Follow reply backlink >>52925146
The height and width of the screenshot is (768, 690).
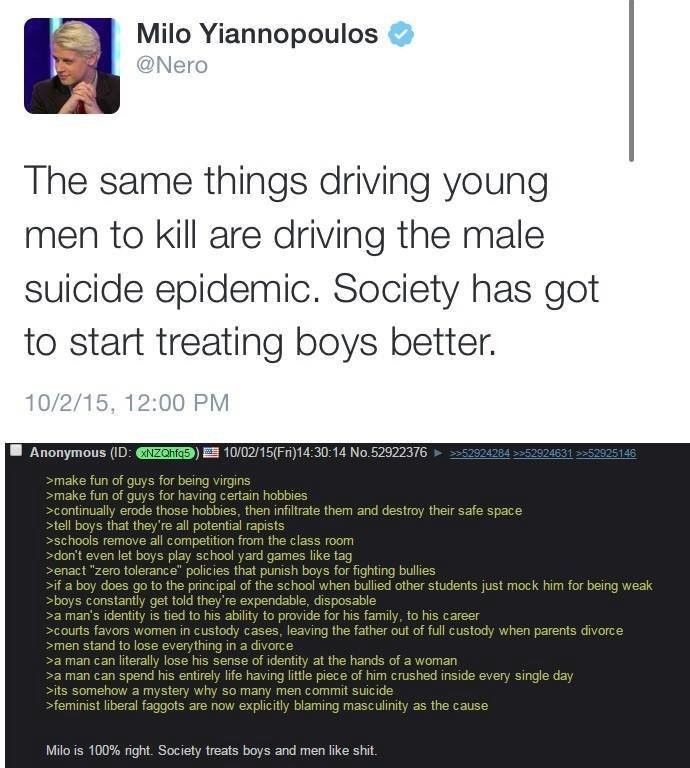pyautogui.click(x=606, y=453)
